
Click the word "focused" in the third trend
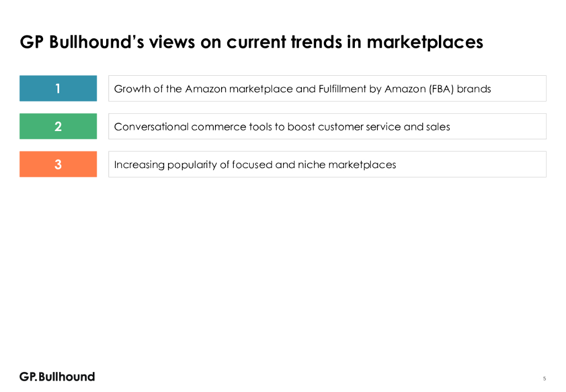[x=252, y=165]
